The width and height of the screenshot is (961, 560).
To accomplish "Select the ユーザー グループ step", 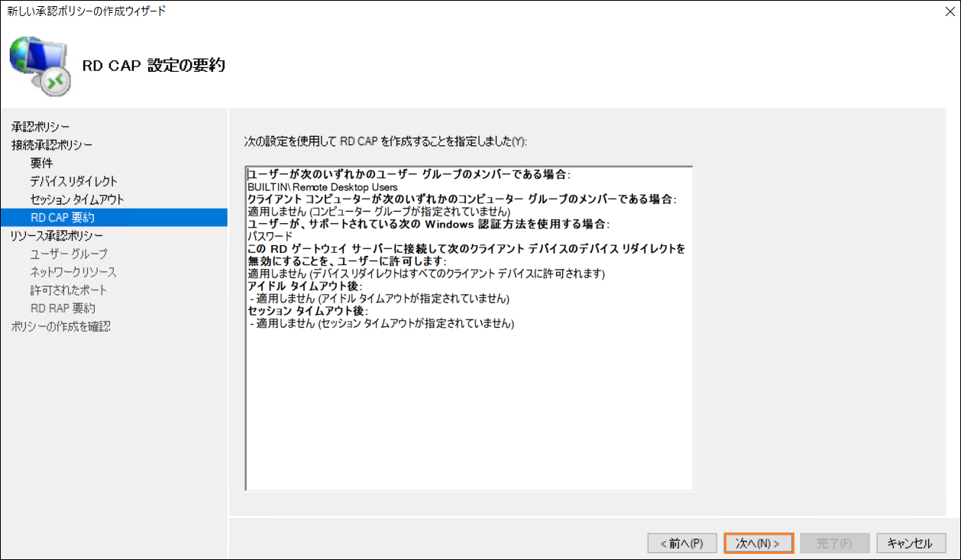I will click(x=69, y=254).
